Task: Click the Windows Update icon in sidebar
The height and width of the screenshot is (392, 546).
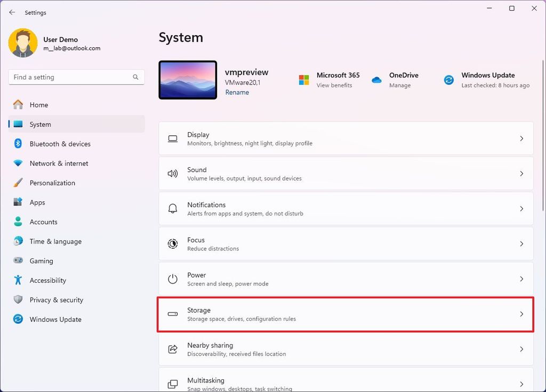Action: pyautogui.click(x=17, y=319)
